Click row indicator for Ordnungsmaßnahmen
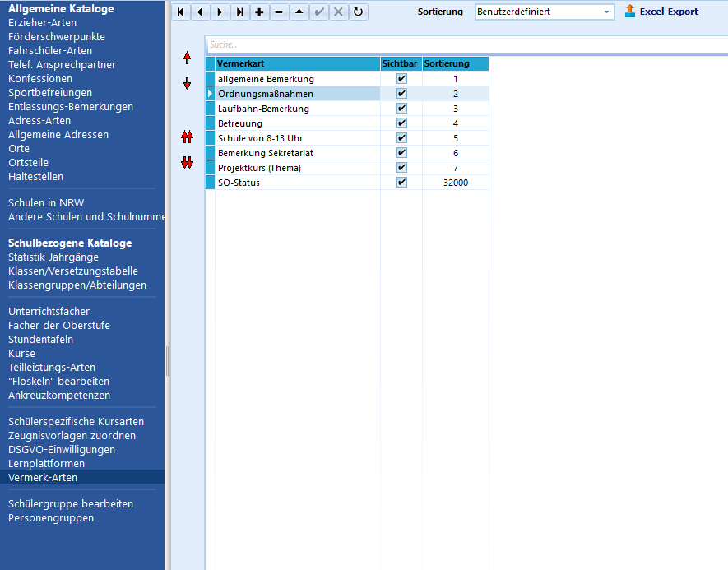The image size is (728, 570). 211,93
